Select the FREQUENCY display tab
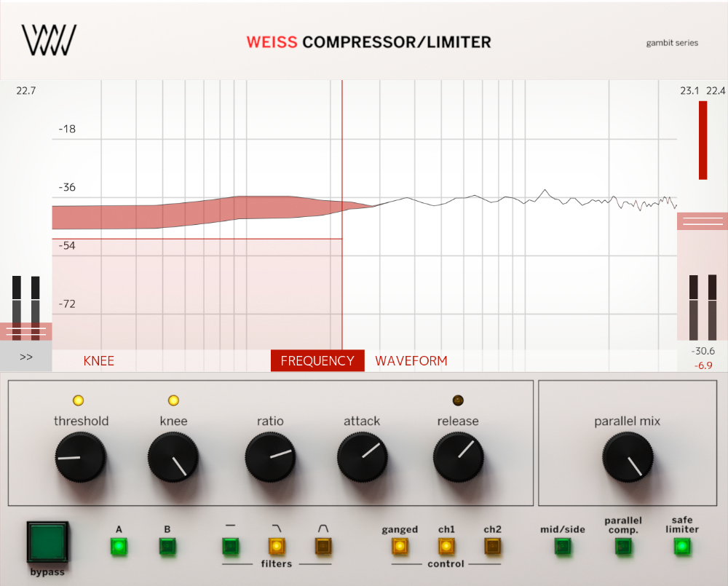Viewport: 728px width, 586px height. [317, 360]
